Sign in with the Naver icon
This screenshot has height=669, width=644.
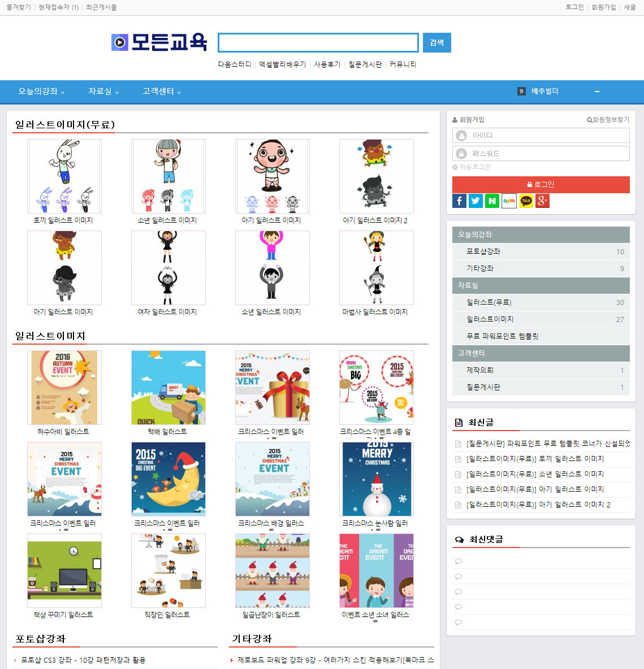point(492,201)
